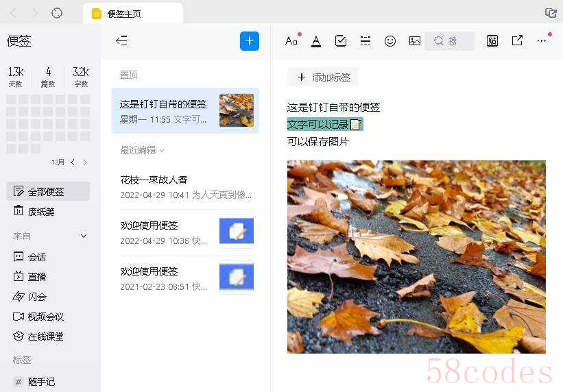Click the forward navigation arrow
The image size is (563, 392).
[x=35, y=14]
